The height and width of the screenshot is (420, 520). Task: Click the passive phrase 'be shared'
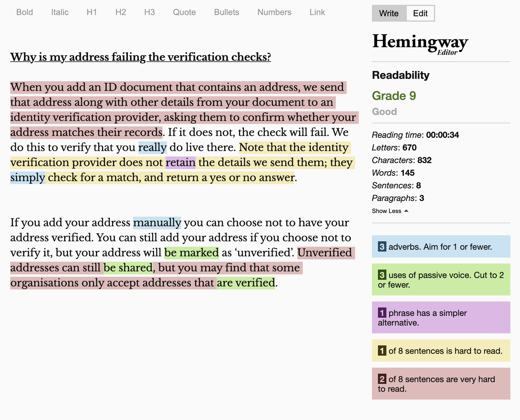click(x=128, y=268)
